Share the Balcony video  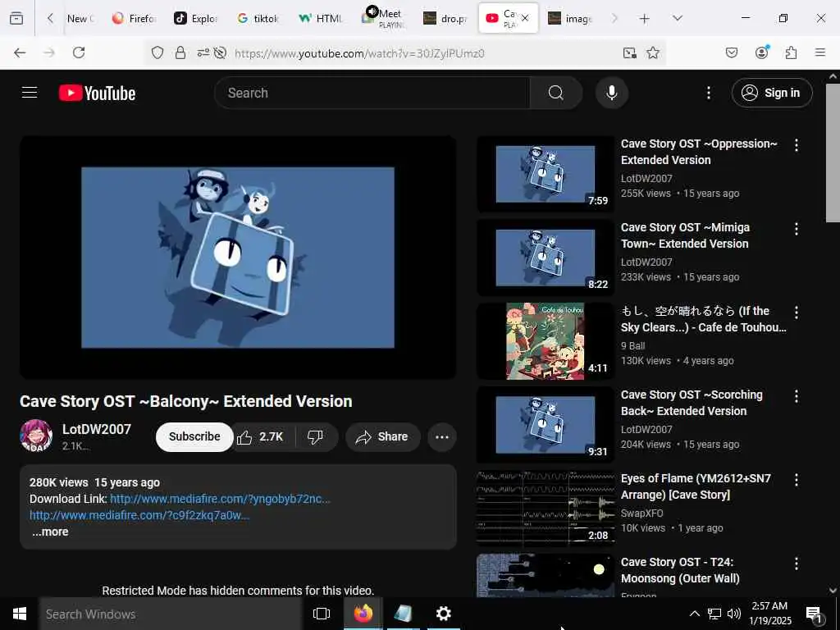click(x=382, y=436)
